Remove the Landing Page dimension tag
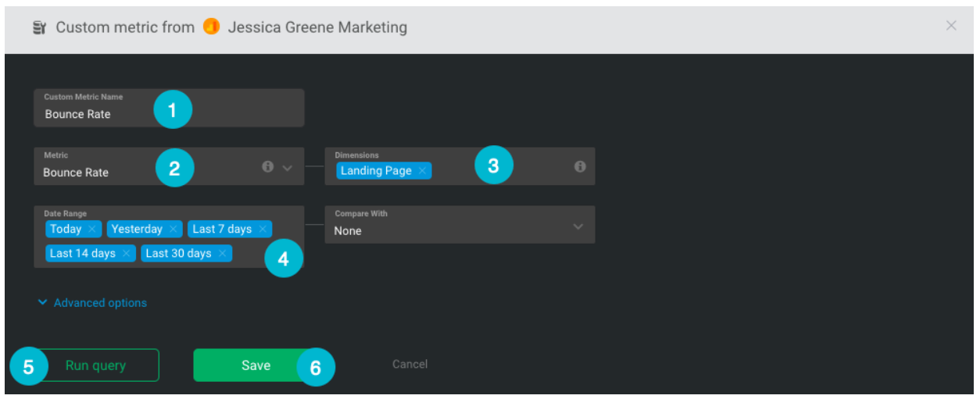 (422, 171)
